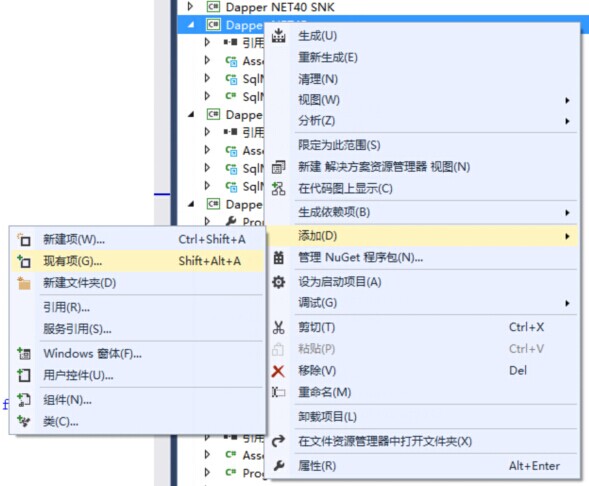Expand the Dapper NET40 SNK project node
The height and width of the screenshot is (486, 589).
tap(190, 6)
